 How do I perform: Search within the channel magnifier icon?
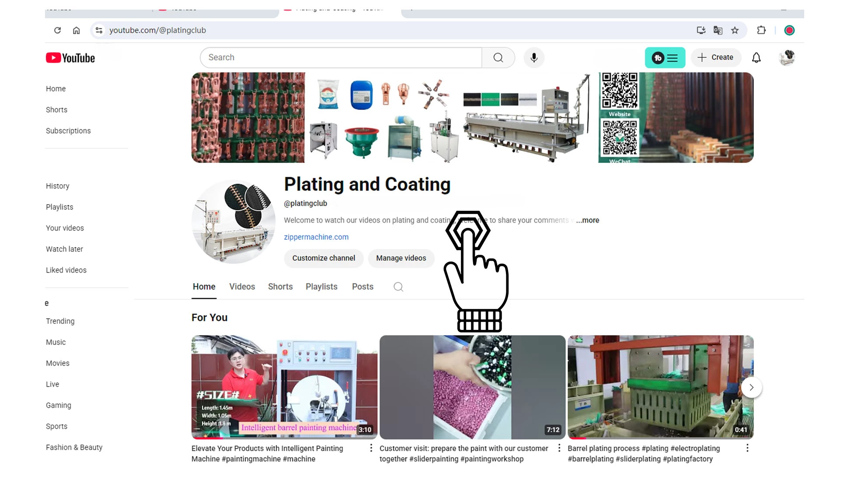click(398, 287)
